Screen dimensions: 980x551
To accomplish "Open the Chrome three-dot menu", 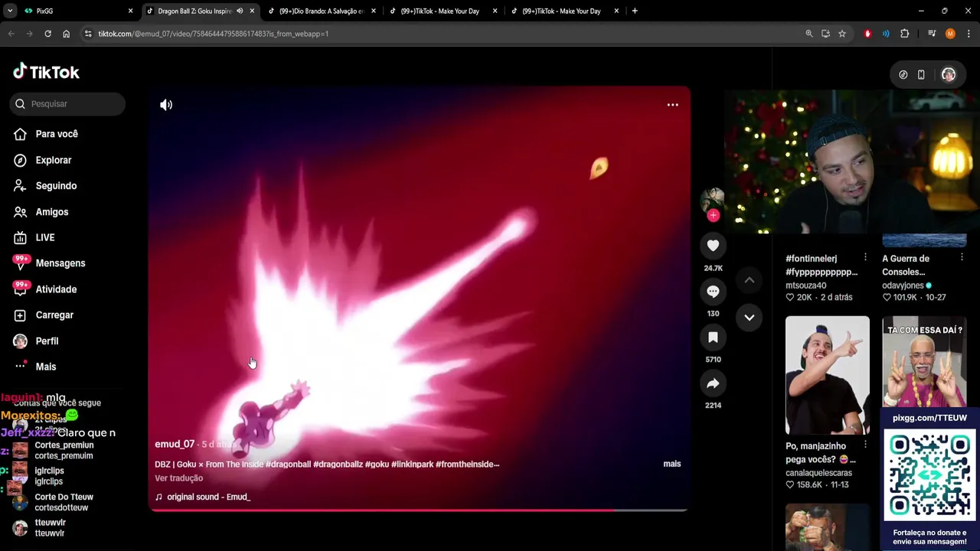I will 969,34.
